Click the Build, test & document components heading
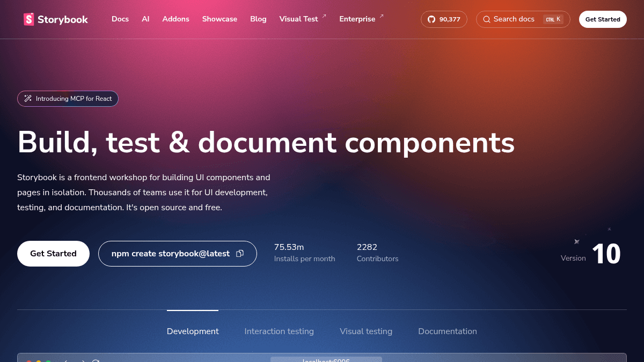This screenshot has height=362, width=644. tap(266, 143)
